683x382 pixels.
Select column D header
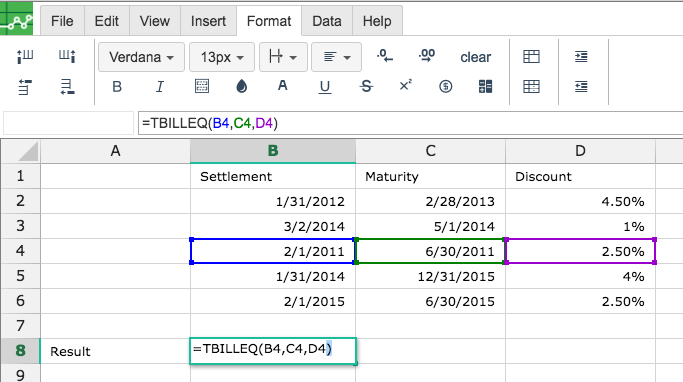point(580,151)
